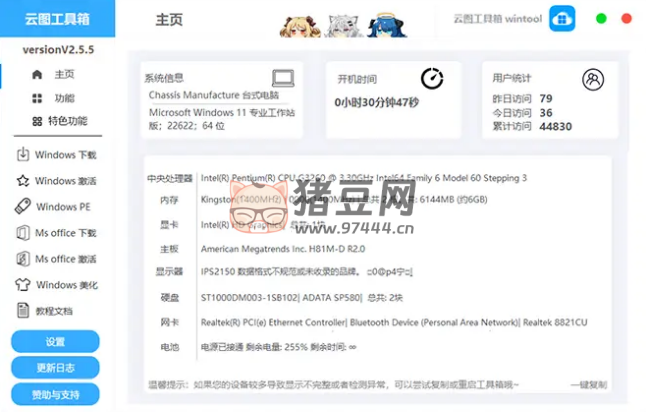Click the 累计访问 44830 row
This screenshot has width=646, height=412.
click(x=532, y=126)
